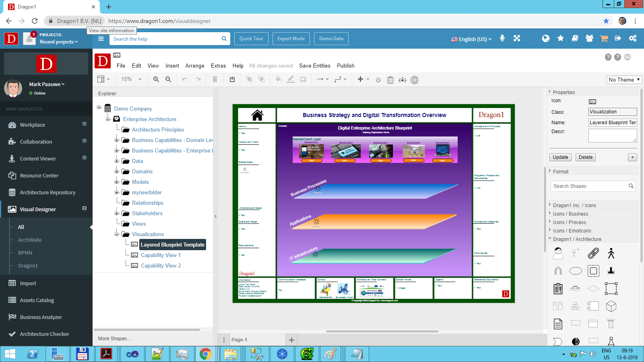644x362 pixels.
Task: Click the zoom out magnifier icon
Action: (x=168, y=80)
